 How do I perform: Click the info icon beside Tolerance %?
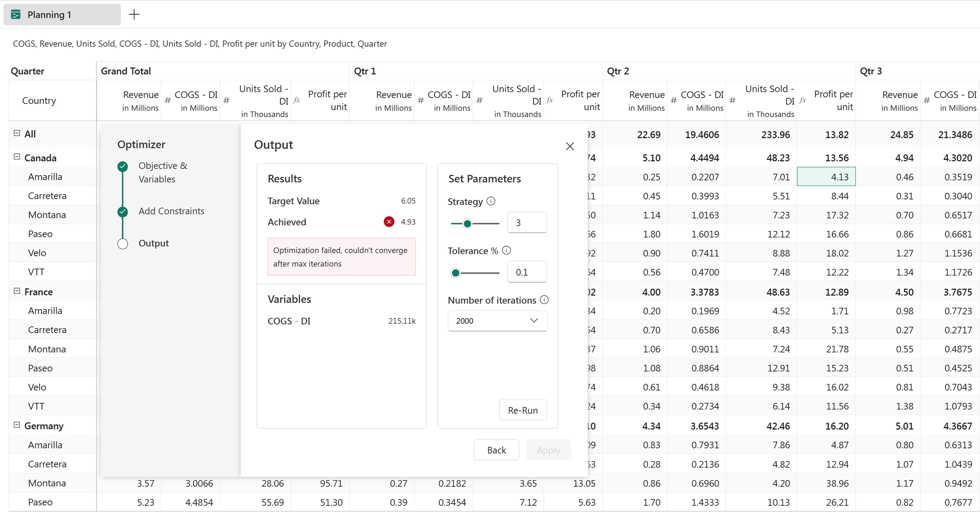pyautogui.click(x=506, y=251)
